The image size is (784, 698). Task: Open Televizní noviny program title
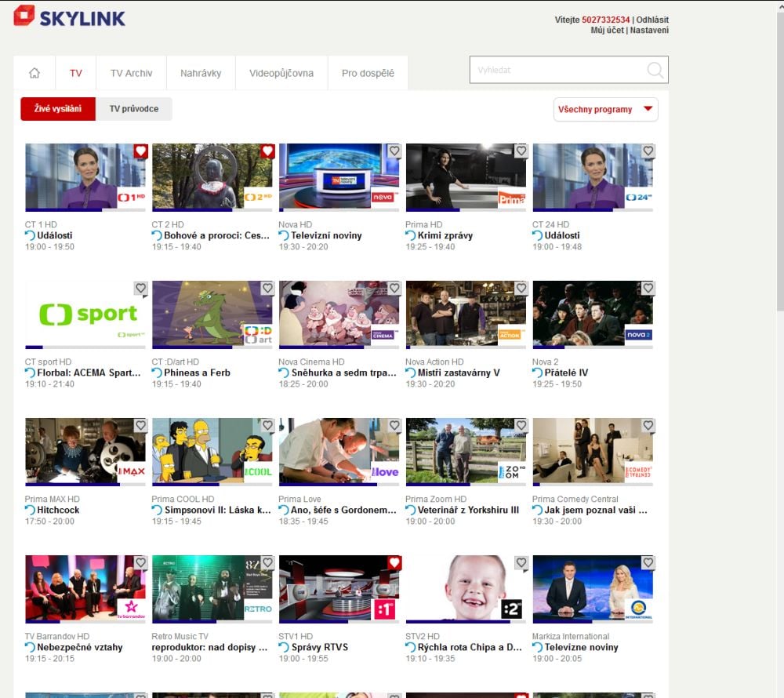click(x=326, y=235)
